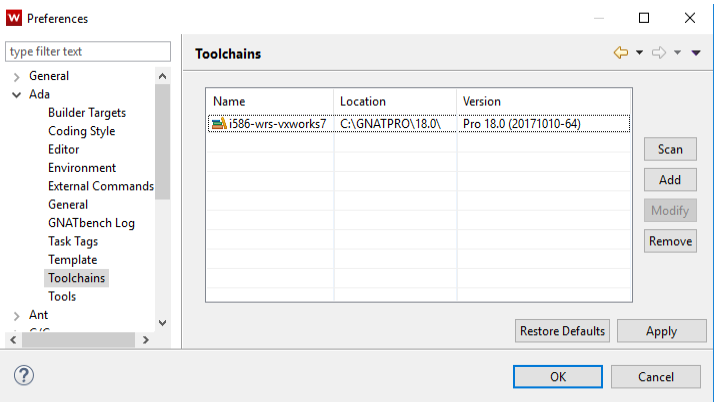
Task: Select the Ant category
Action: 38,315
